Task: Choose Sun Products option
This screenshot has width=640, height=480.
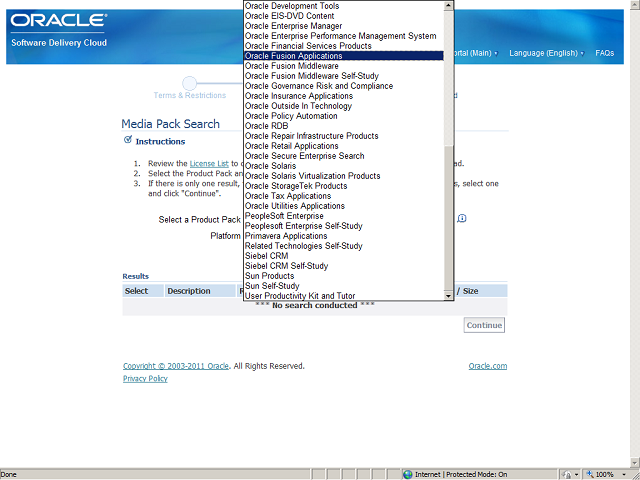Action: (x=344, y=276)
